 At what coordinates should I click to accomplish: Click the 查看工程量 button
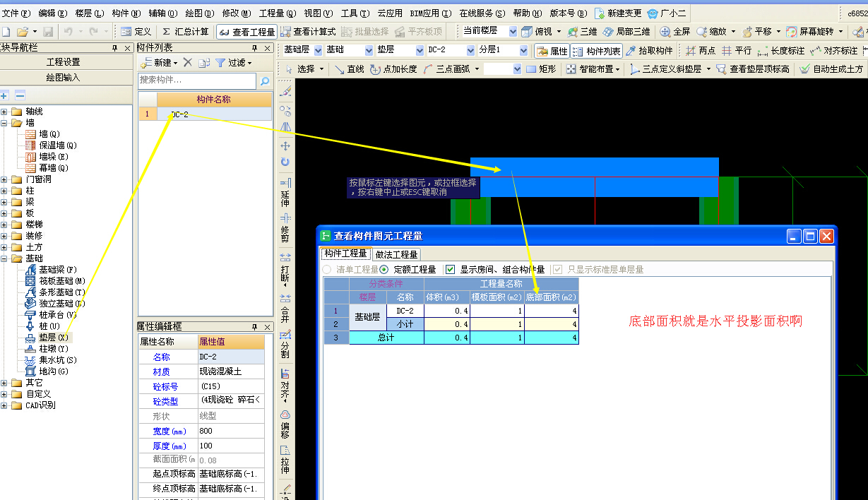(x=246, y=32)
